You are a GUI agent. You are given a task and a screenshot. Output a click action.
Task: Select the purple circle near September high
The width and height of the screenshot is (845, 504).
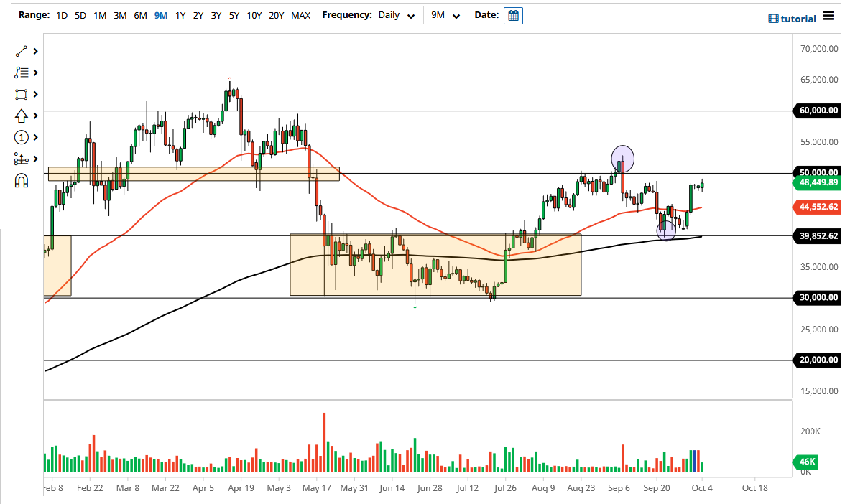coord(622,158)
